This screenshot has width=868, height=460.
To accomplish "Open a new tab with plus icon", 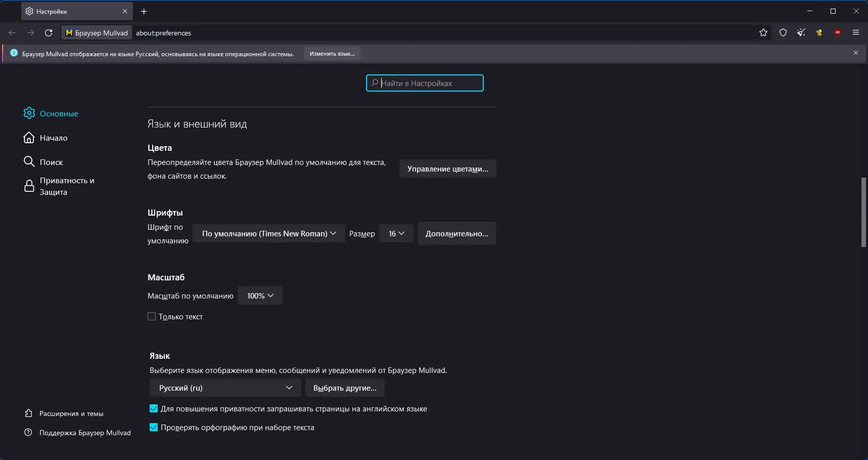I will click(144, 12).
